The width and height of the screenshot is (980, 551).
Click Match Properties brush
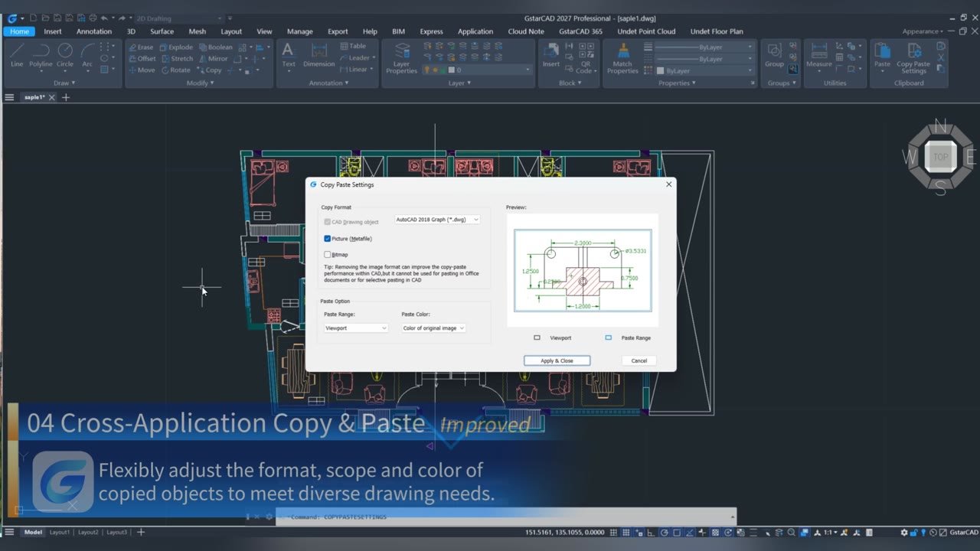622,58
